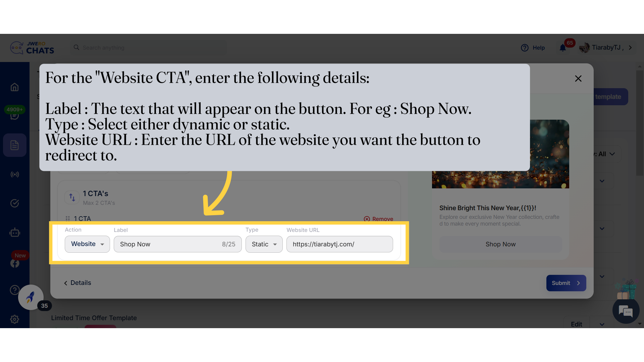Click the Website URL input field
Image resolution: width=644 pixels, height=362 pixels.
pos(339,244)
